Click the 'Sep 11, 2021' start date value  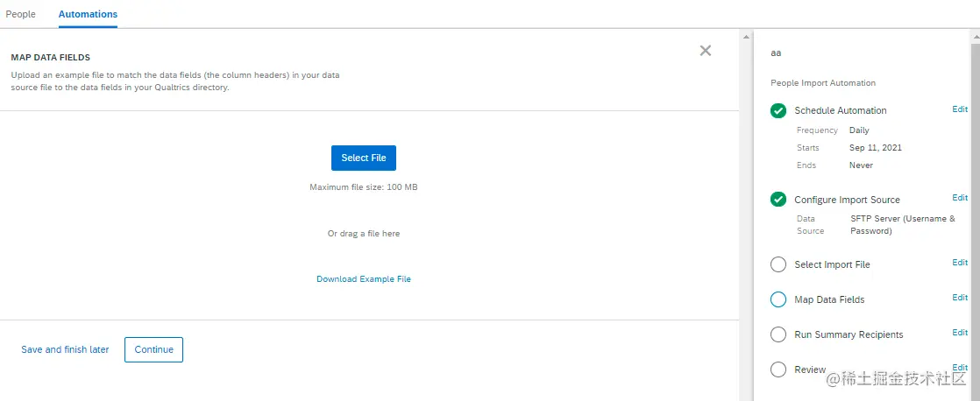876,148
